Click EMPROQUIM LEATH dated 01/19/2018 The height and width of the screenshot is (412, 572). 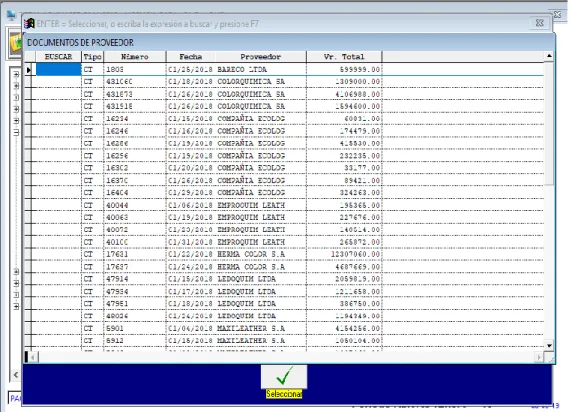click(251, 217)
